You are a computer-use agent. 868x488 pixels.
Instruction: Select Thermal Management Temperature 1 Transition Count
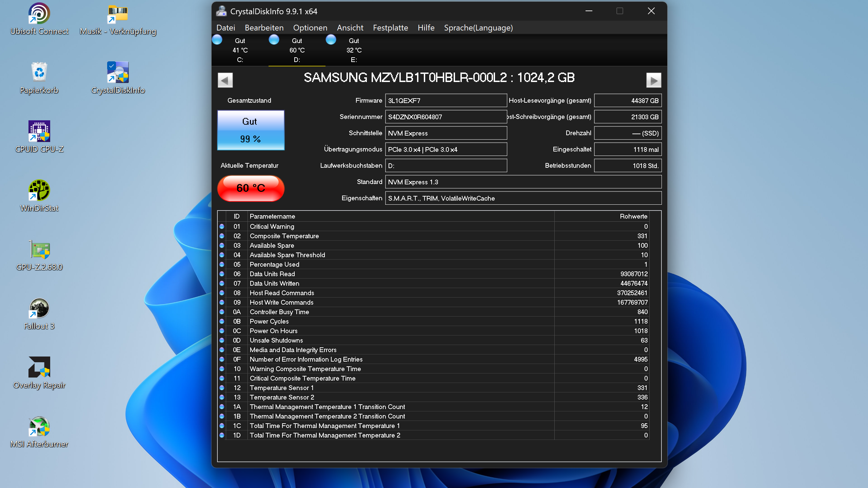point(434,407)
